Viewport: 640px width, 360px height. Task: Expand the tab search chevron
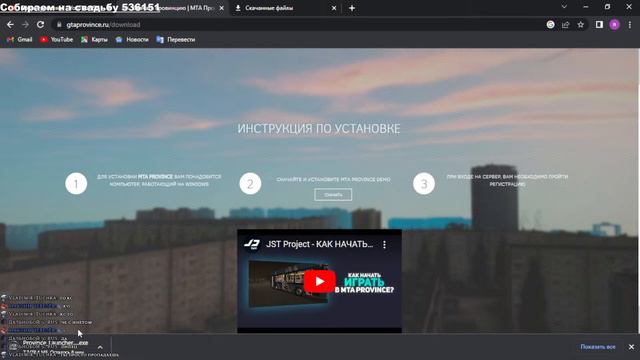click(564, 7)
